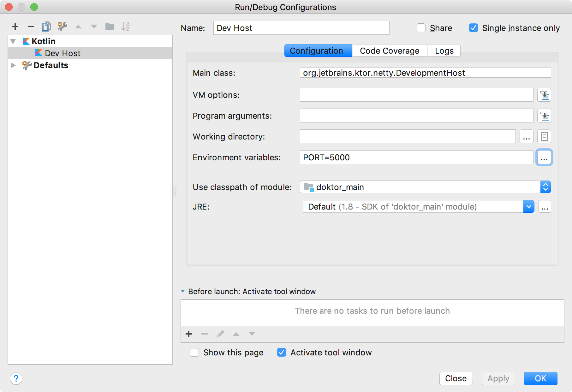Viewport: 572px width, 392px height.
Task: Switch to the Code Coverage tab
Action: (390, 51)
